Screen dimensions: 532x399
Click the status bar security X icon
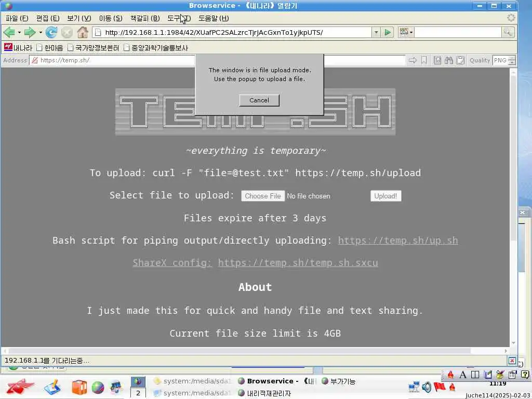click(512, 361)
